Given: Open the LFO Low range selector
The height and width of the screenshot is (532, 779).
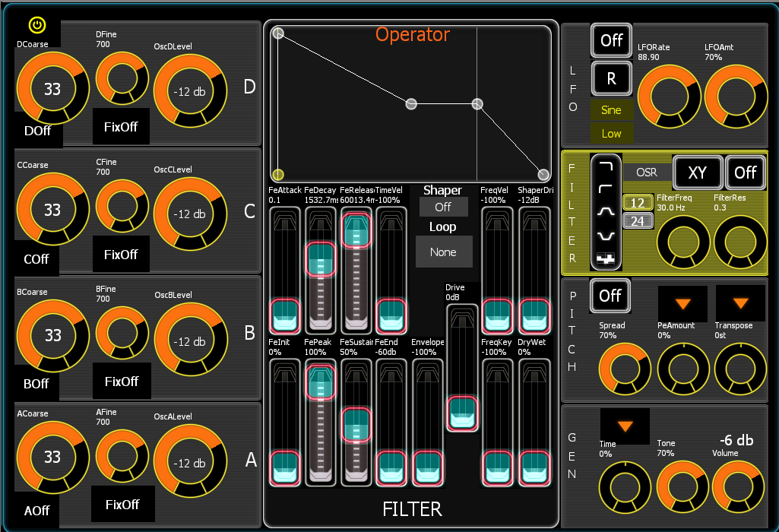Looking at the screenshot, I should pyautogui.click(x=611, y=133).
